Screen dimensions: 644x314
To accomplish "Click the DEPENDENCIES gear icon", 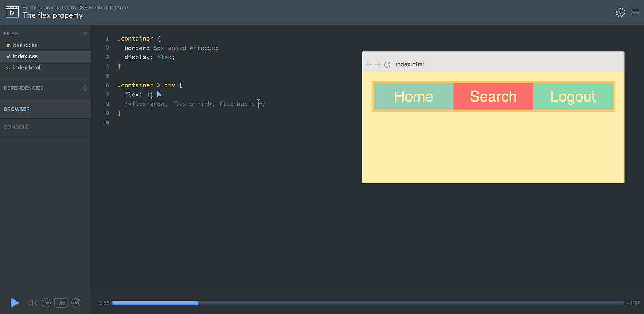I will [x=85, y=88].
